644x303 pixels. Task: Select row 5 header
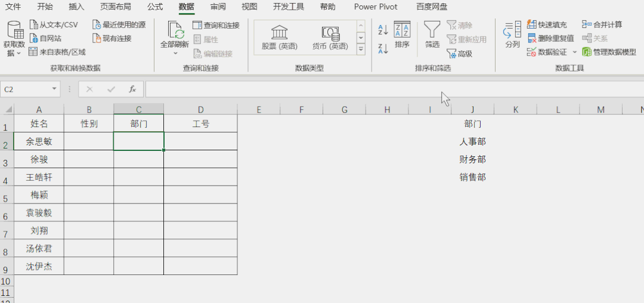point(7,195)
